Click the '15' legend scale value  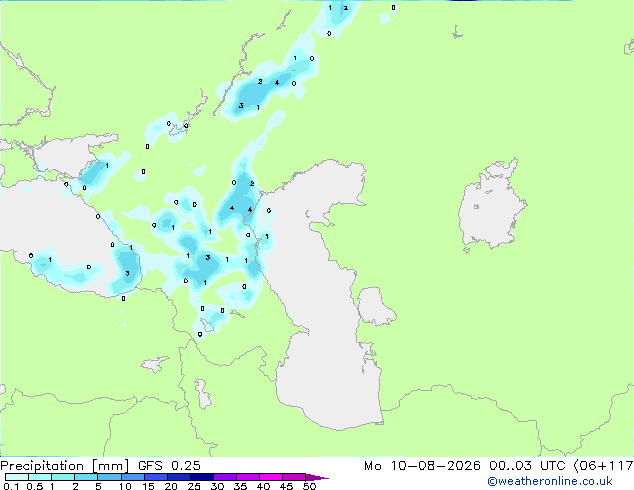click(x=148, y=486)
